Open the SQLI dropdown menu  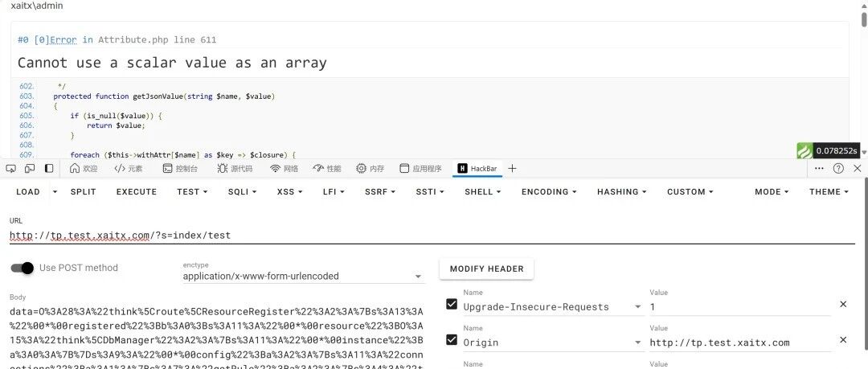point(242,191)
